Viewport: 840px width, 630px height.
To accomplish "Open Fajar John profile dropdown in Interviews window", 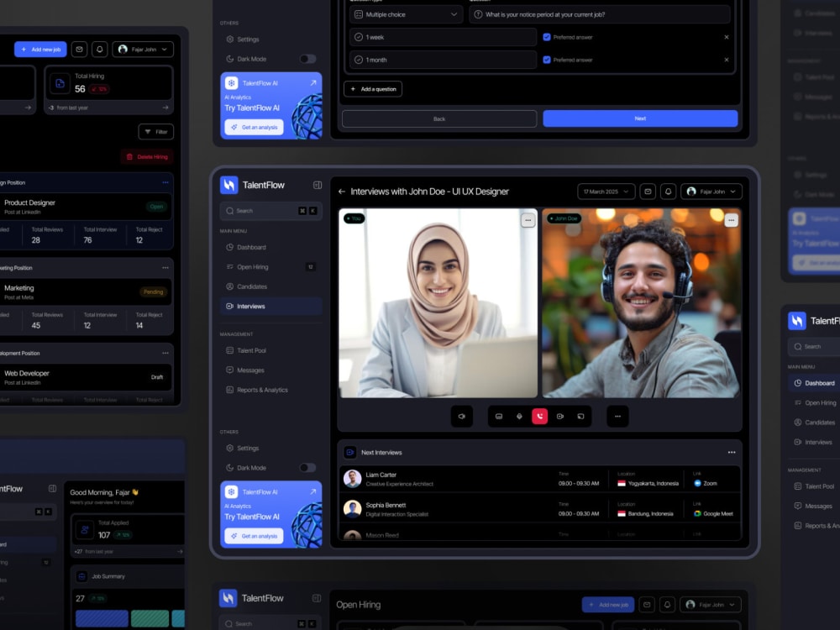I will pos(711,192).
